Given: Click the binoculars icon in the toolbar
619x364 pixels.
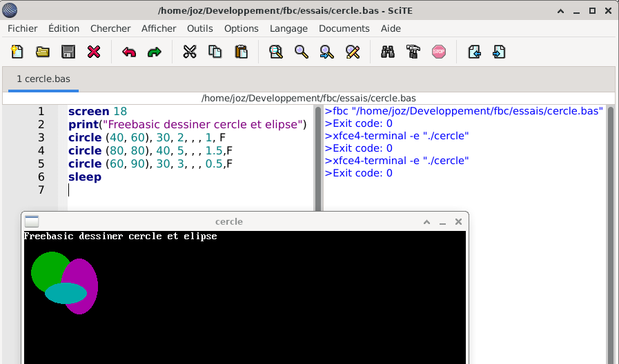Looking at the screenshot, I should [388, 52].
